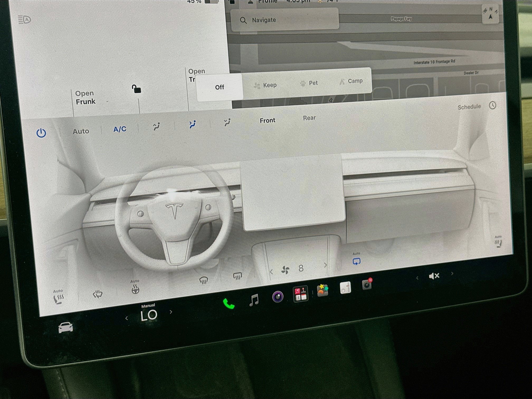Screen dimensions: 532x399
Task: Toggle the blue face-level airflow vent mode
Action: (192, 124)
